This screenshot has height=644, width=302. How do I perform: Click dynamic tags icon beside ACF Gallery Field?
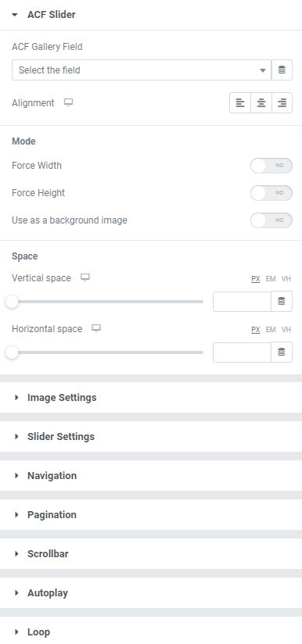point(282,70)
